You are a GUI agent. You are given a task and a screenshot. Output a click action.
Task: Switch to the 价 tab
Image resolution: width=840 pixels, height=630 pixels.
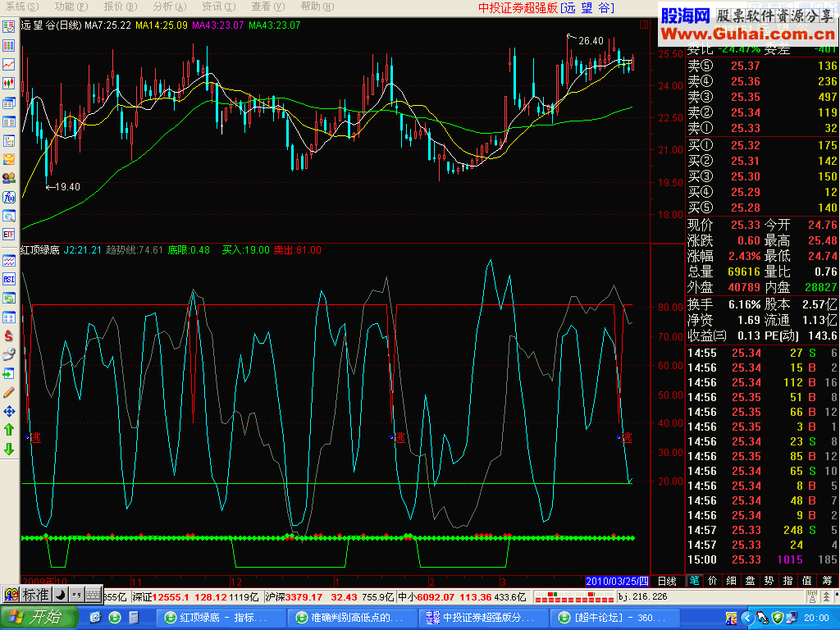713,581
